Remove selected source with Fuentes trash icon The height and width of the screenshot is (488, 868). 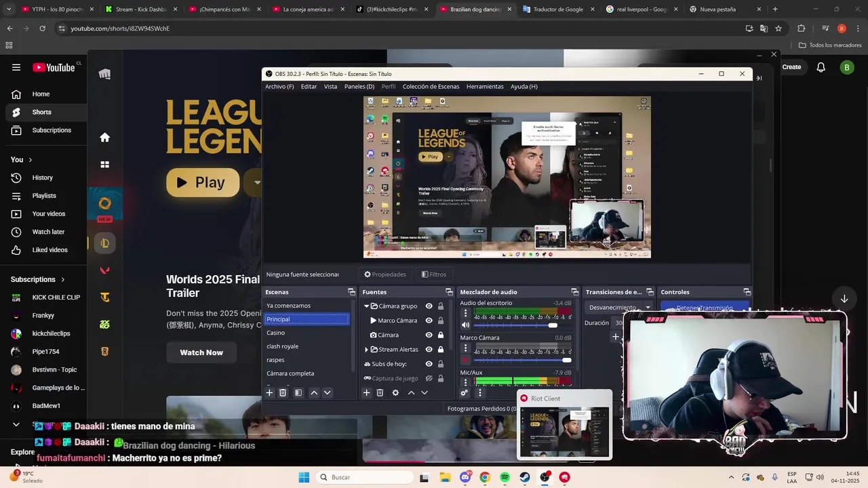click(x=380, y=392)
